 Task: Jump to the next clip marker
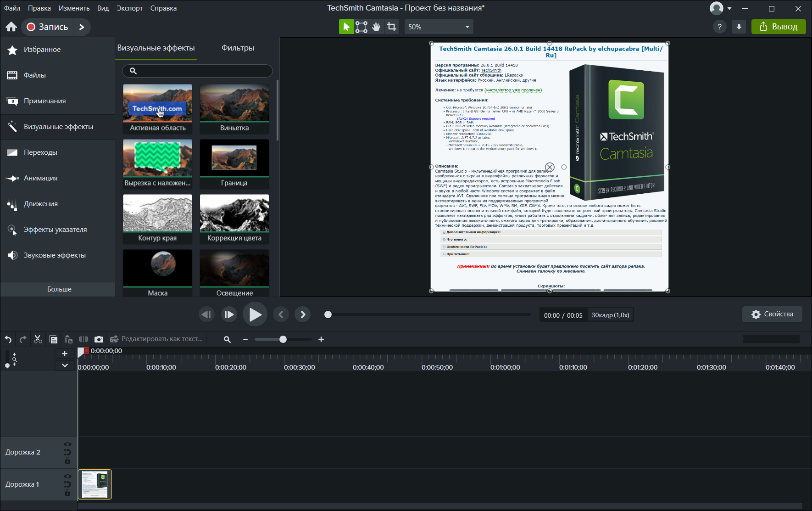303,314
